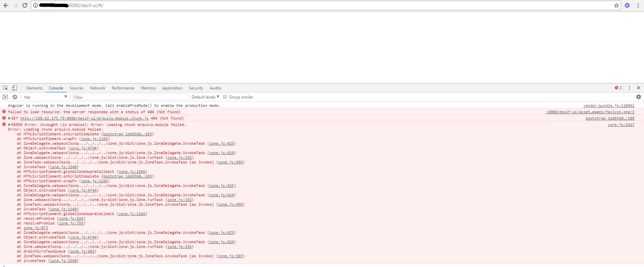Open the Chrome three-dot menu
Screen dimensions: 644x267
[638, 5]
